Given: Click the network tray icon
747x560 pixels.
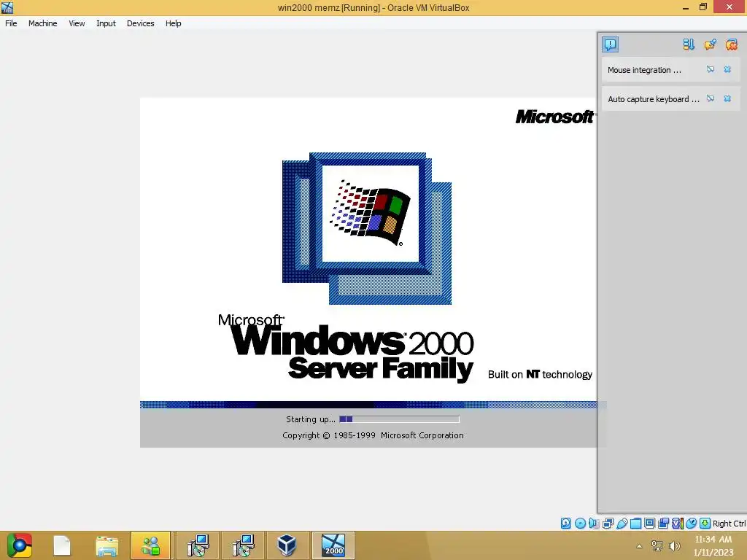Looking at the screenshot, I should tap(657, 545).
